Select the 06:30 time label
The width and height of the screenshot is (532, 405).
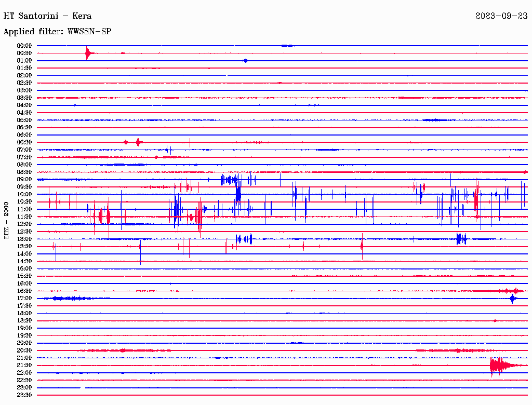coord(24,142)
